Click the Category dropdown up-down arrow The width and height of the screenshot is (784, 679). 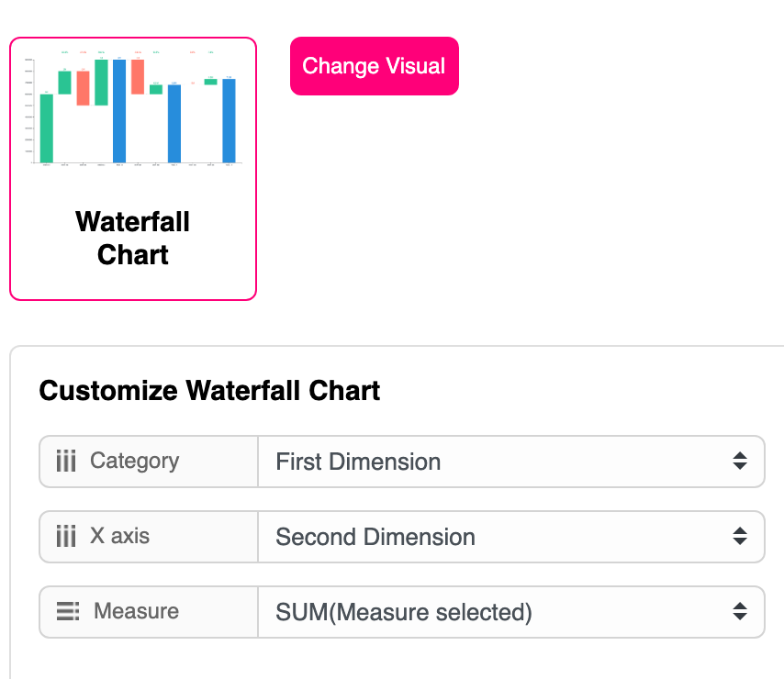740,462
